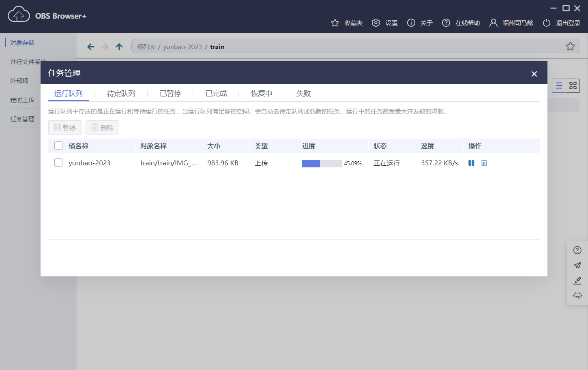The width and height of the screenshot is (588, 370).
Task: Open 在线帮助 online help icon
Action: pyautogui.click(x=446, y=23)
